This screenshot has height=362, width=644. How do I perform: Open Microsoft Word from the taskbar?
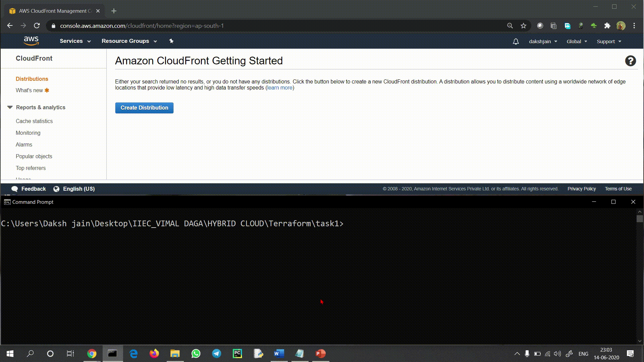(x=279, y=353)
